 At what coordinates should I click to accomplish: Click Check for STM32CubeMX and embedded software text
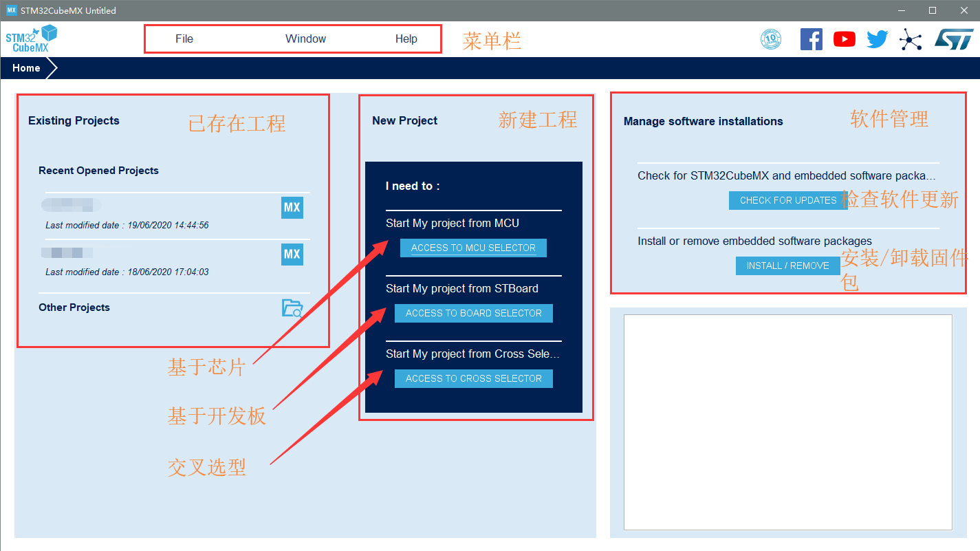[x=787, y=175]
